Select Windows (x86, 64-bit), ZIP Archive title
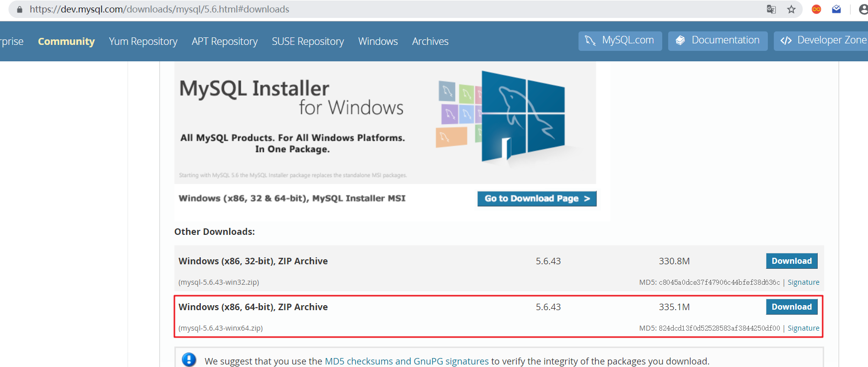The image size is (868, 367). (253, 307)
